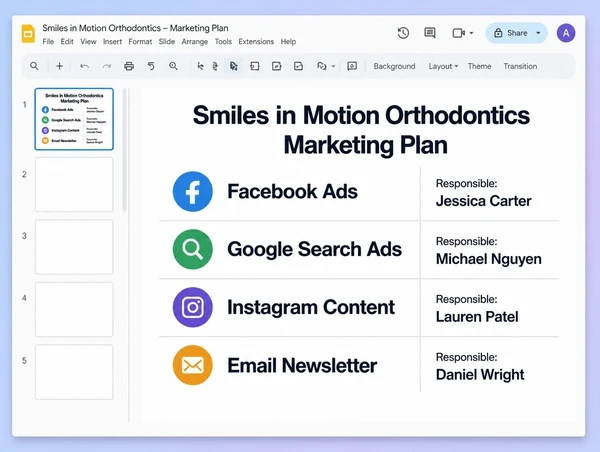
Task: Select slide 4 thumbnail in filmstrip
Action: 74,309
